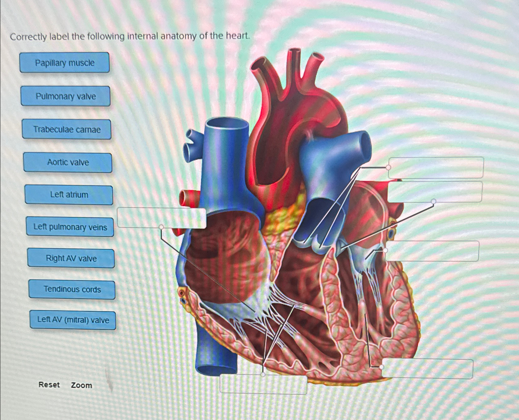
Task: Select the Left AV (mitral) valve label
Action: pyautogui.click(x=73, y=320)
